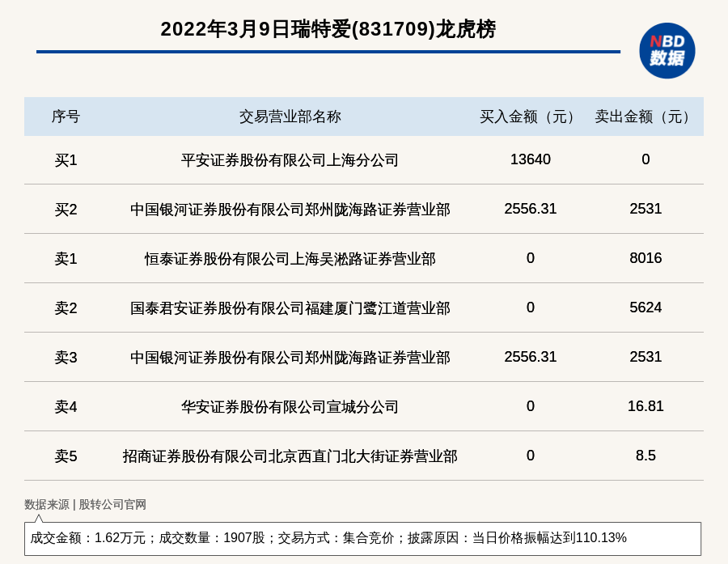Click 华安证券股份有限公司宣城分公司 name

pos(290,407)
